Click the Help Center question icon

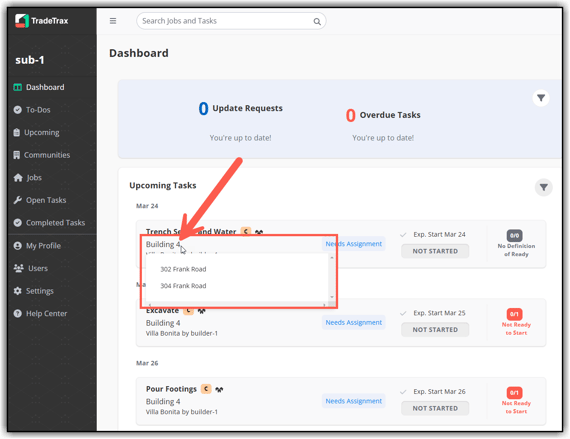[17, 313]
